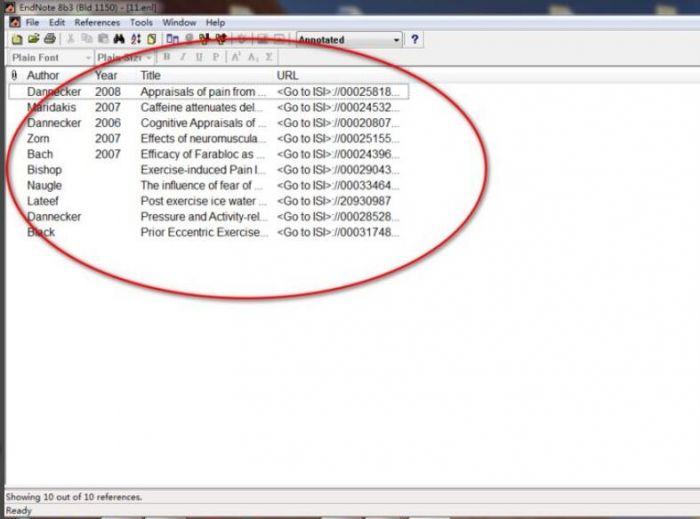The height and width of the screenshot is (519, 700).
Task: Select the Lateef Post exercise ice water reference
Action: [200, 201]
